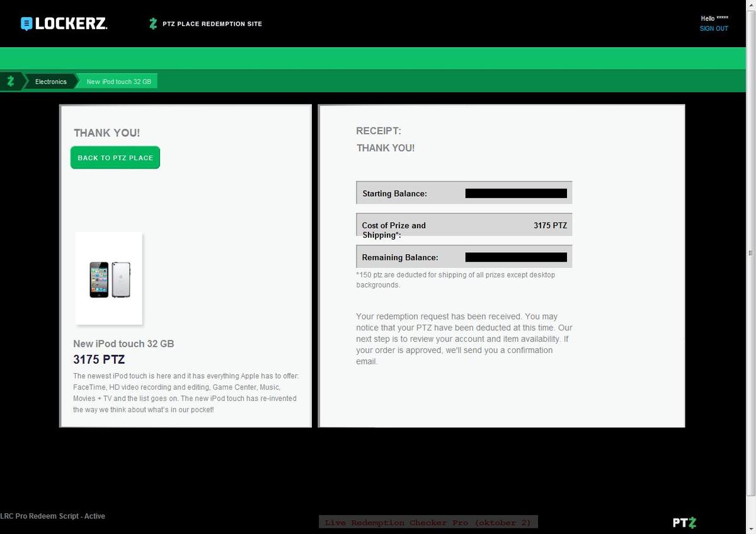Click the New iPod touch 32 GB product title
The height and width of the screenshot is (534, 756).
click(123, 344)
